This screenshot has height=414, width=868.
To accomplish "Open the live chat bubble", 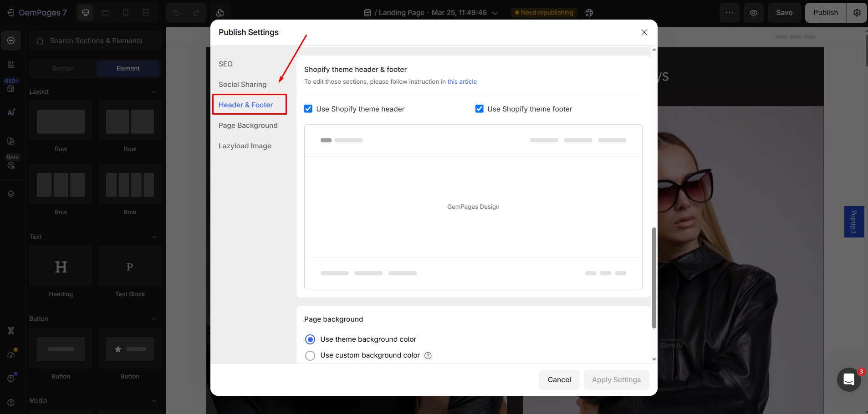I will click(849, 379).
